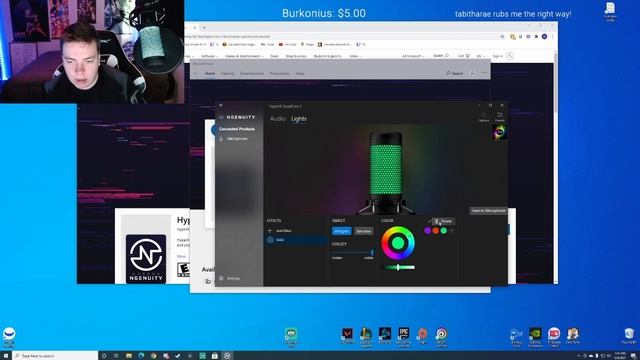Open File Explorer from taskbar
This screenshot has width=640, height=360.
tap(129, 356)
